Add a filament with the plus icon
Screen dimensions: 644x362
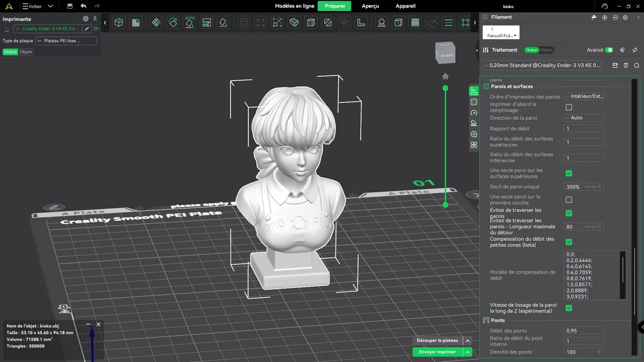(605, 17)
